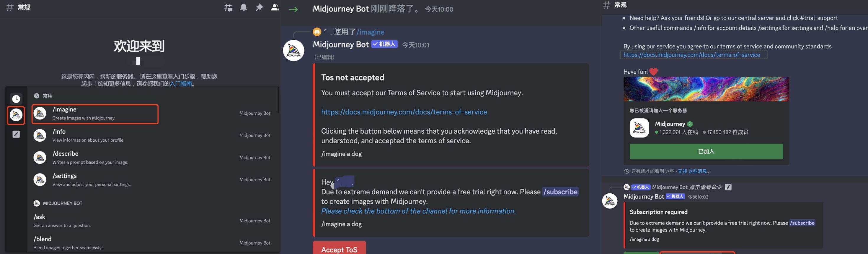This screenshot has width=868, height=254.
Task: Click /subscribe mention in Subscription required message
Action: coord(802,223)
